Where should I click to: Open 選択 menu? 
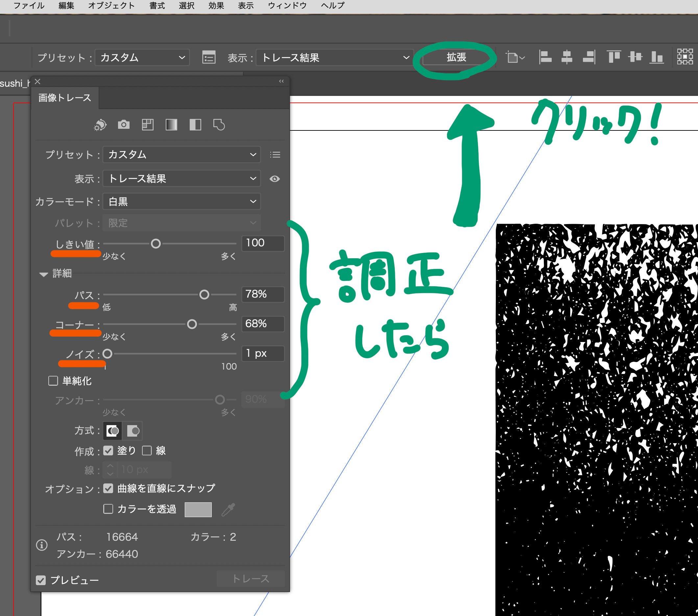tap(186, 6)
